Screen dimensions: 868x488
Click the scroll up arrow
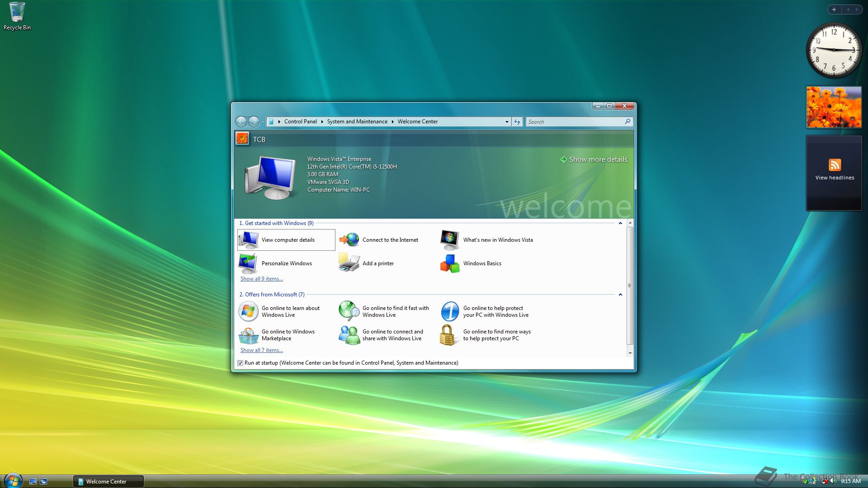630,223
